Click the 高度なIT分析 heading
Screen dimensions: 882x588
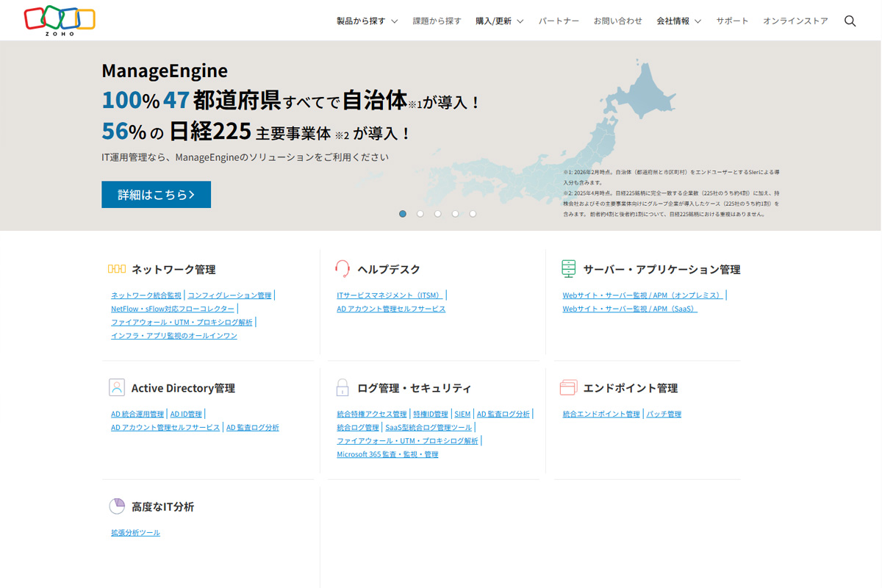tap(163, 506)
